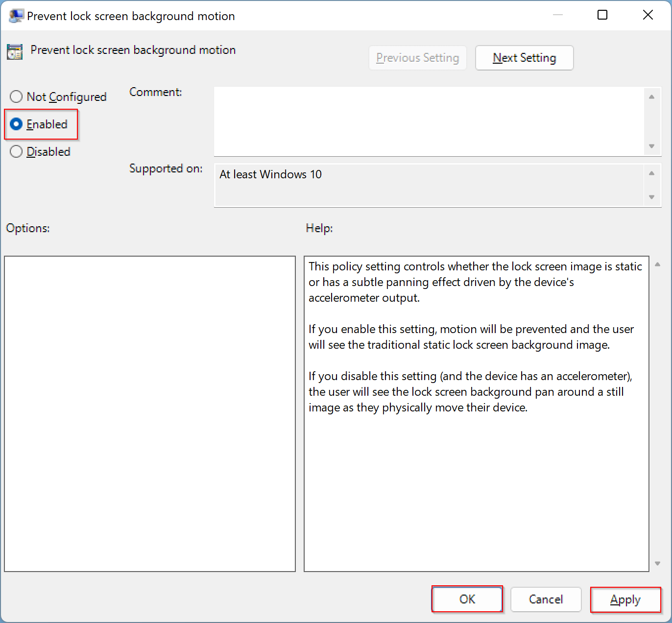Click the Previous Setting button
This screenshot has height=623, width=672.
click(417, 58)
